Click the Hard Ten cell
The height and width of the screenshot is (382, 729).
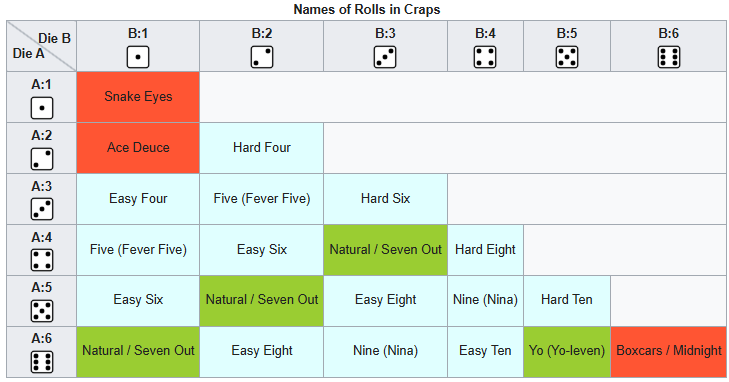(567, 301)
